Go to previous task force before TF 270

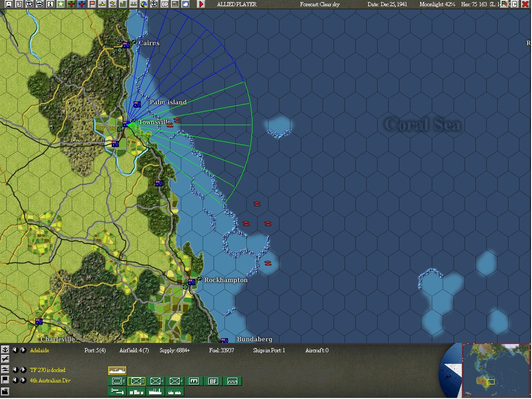pos(15,369)
